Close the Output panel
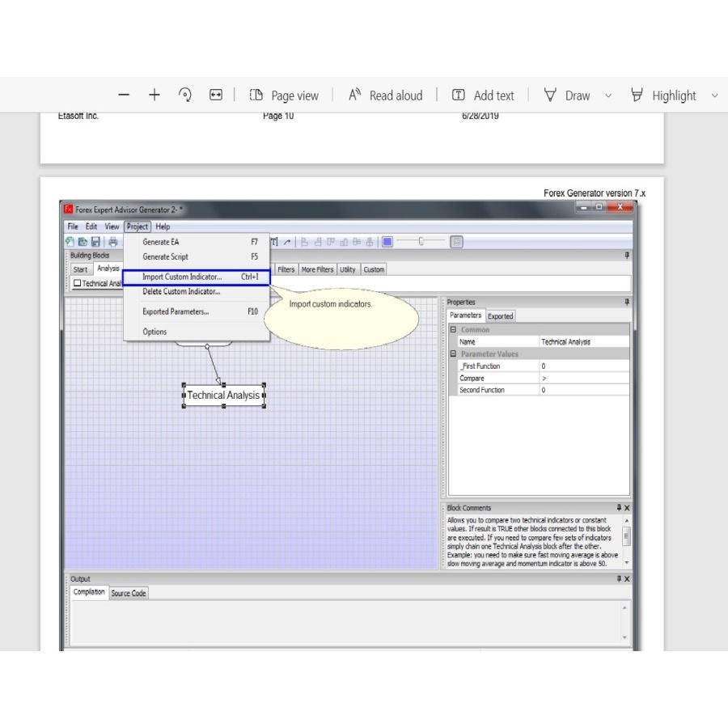Screen dimensions: 728x728 tap(627, 578)
